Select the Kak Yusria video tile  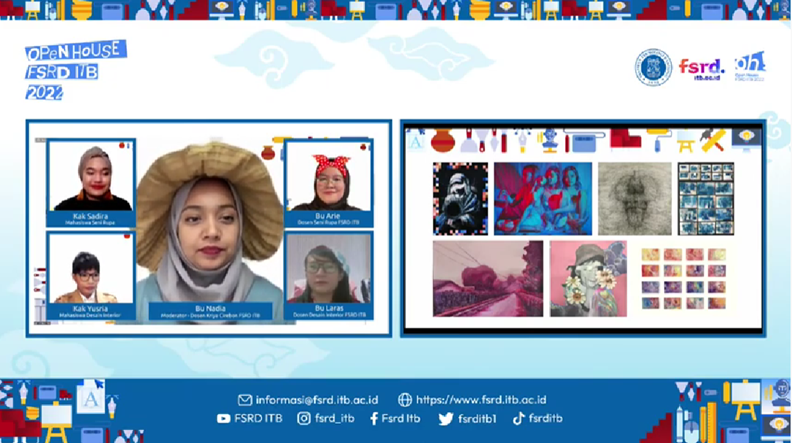(90, 269)
